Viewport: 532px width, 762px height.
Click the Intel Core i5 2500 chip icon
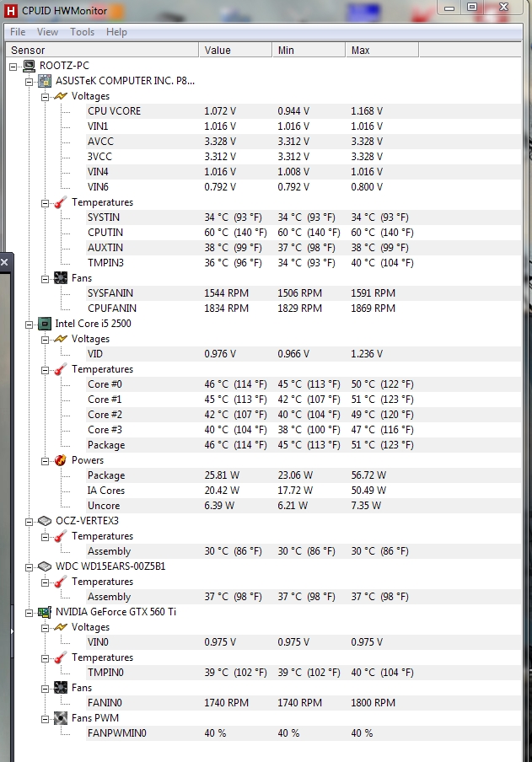(45, 324)
